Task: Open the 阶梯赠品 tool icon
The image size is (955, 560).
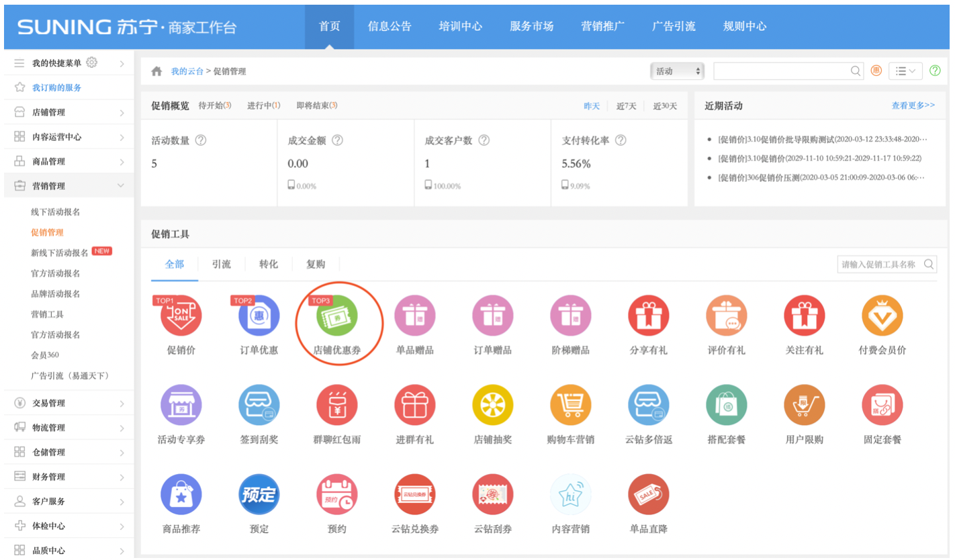Action: coord(571,316)
